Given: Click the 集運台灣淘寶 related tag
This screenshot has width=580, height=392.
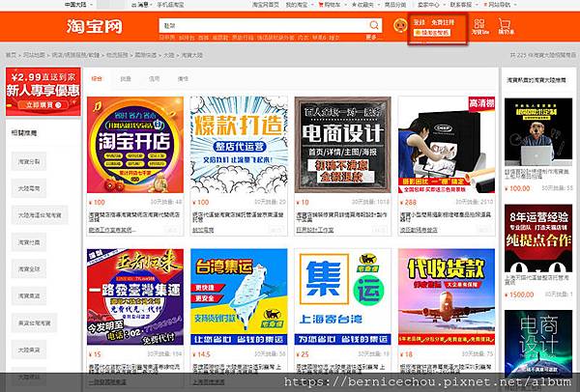Looking at the screenshot, I should tap(35, 322).
